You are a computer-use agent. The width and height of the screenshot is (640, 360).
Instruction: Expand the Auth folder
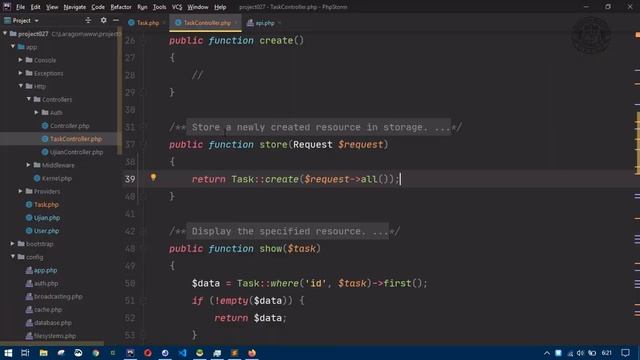click(x=36, y=112)
